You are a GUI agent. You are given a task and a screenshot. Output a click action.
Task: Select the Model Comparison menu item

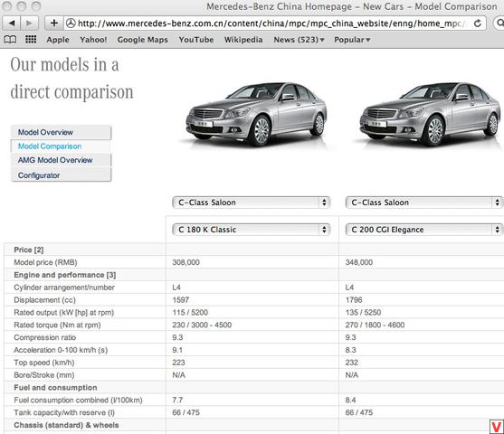[61, 146]
